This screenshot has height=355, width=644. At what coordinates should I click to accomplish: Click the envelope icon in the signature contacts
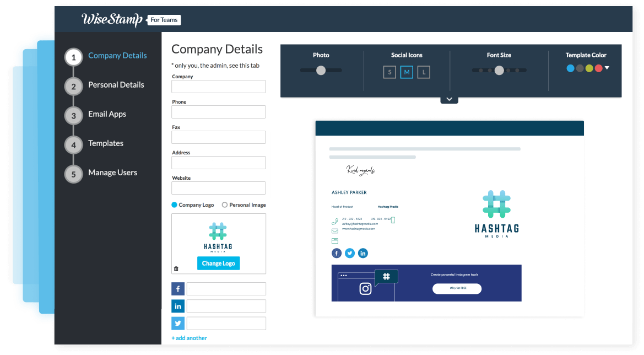click(x=334, y=231)
